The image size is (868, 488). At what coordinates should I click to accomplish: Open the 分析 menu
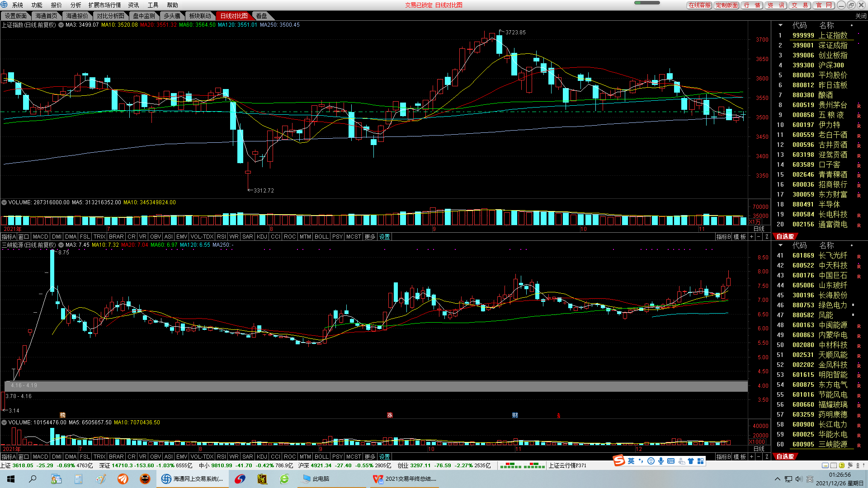point(75,5)
